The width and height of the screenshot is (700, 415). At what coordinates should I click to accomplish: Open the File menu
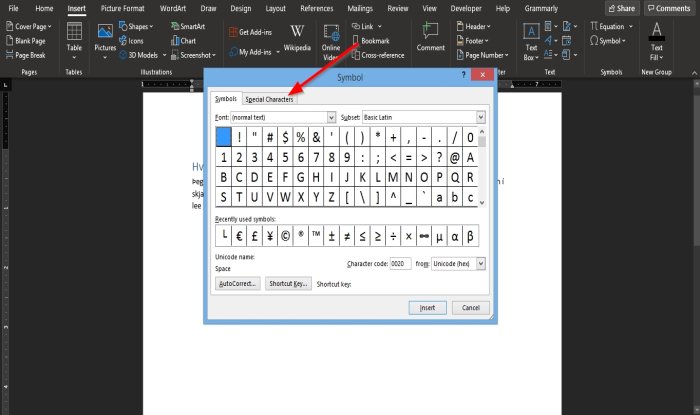[13, 8]
